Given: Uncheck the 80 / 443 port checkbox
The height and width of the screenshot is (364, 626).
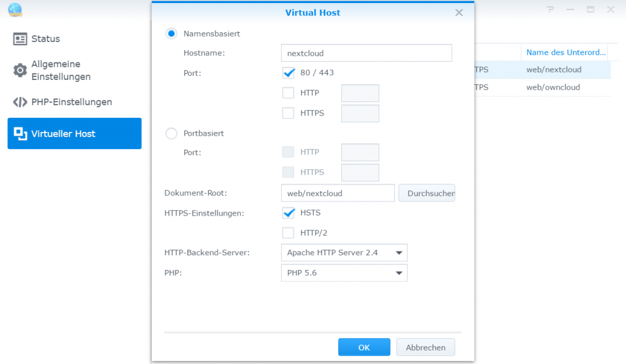Looking at the screenshot, I should point(288,72).
